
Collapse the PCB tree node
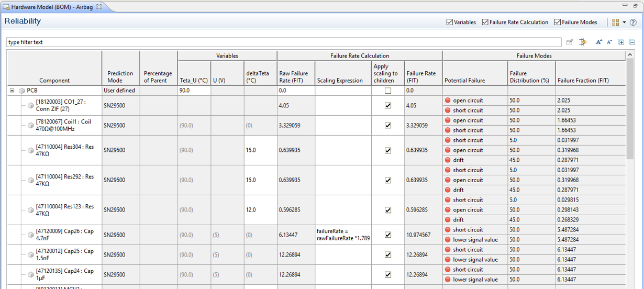(12, 91)
